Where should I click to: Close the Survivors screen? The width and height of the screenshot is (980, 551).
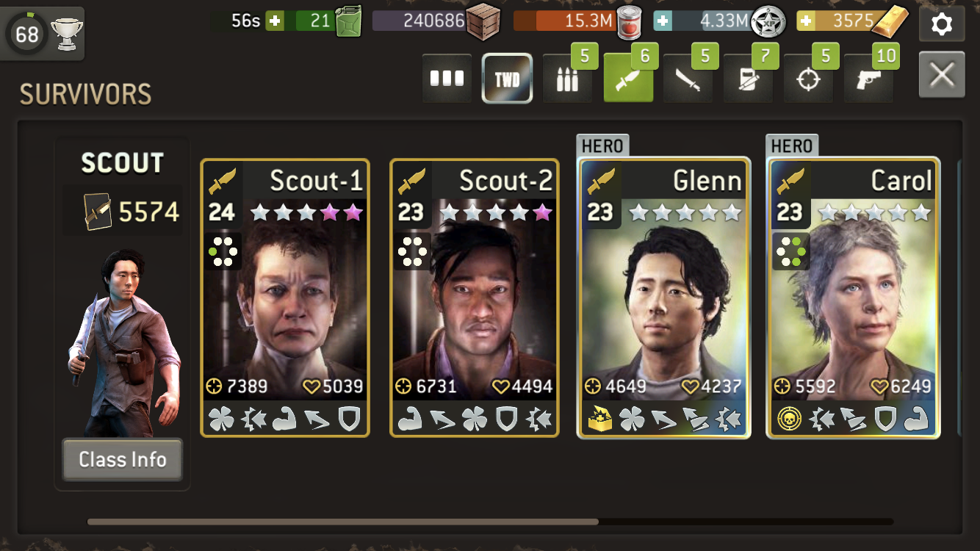pos(942,75)
